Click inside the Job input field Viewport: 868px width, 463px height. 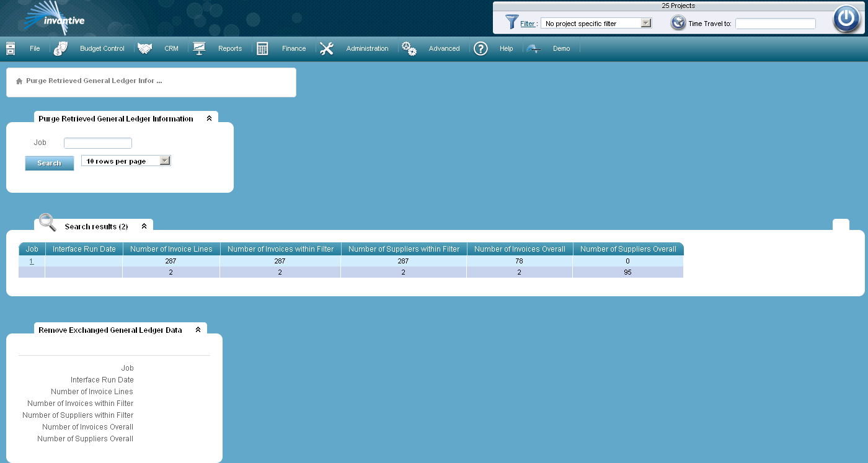pos(97,143)
